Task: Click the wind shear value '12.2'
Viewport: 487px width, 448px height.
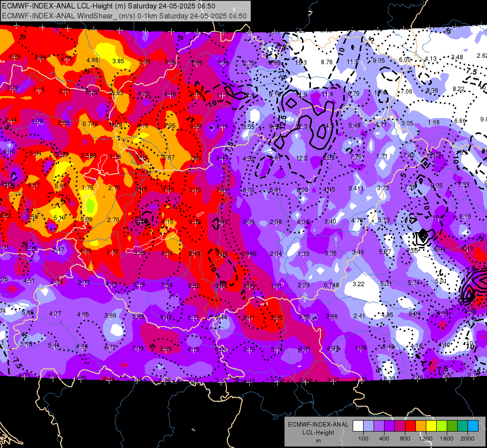Action: pyautogui.click(x=302, y=158)
